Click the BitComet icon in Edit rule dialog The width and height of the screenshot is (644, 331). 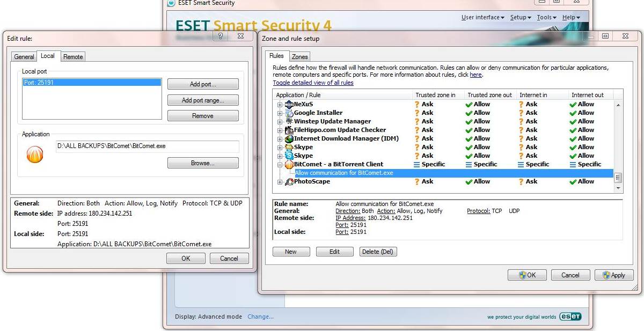pos(35,155)
